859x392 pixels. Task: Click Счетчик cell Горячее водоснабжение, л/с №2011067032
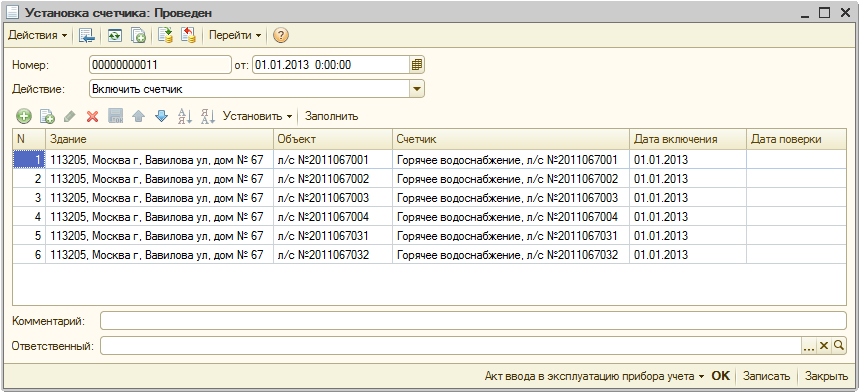point(511,255)
